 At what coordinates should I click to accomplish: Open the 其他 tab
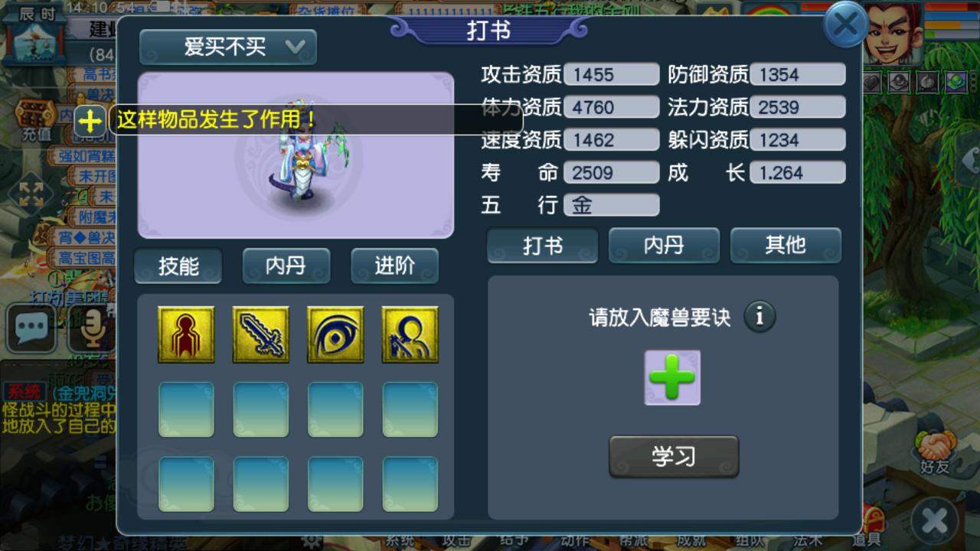(x=786, y=246)
